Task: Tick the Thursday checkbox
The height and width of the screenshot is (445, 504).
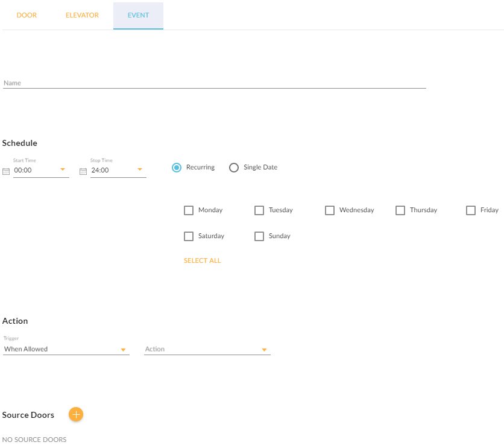Action: click(400, 210)
